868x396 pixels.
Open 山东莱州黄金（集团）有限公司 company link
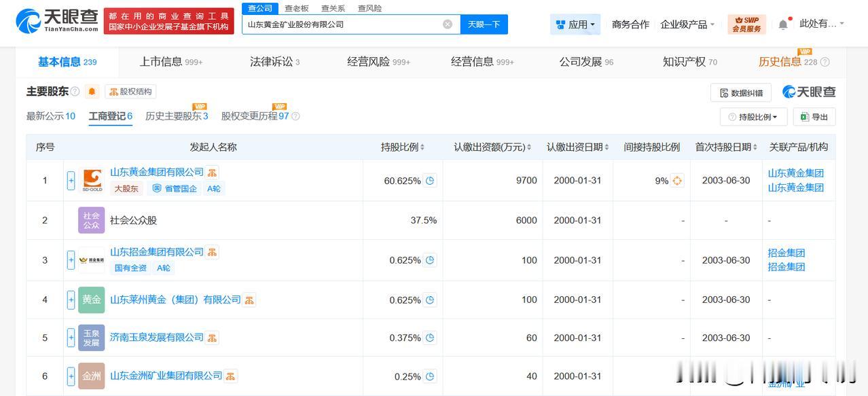pos(175,300)
